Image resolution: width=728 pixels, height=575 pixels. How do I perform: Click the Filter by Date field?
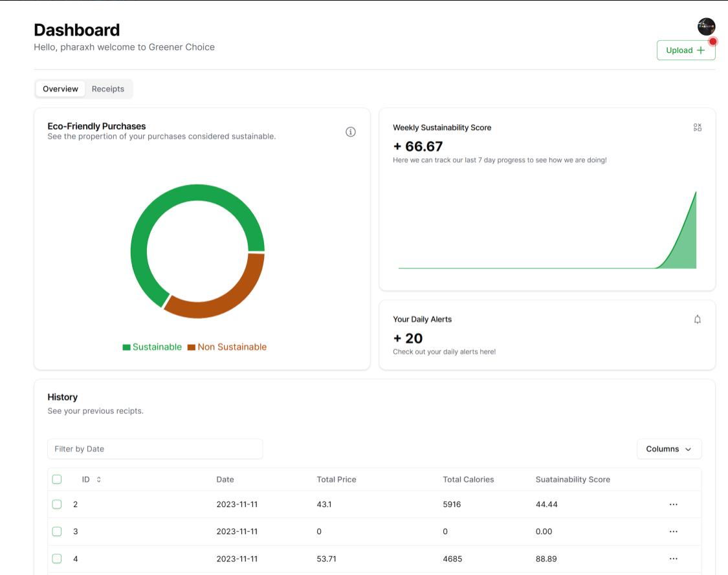point(155,449)
